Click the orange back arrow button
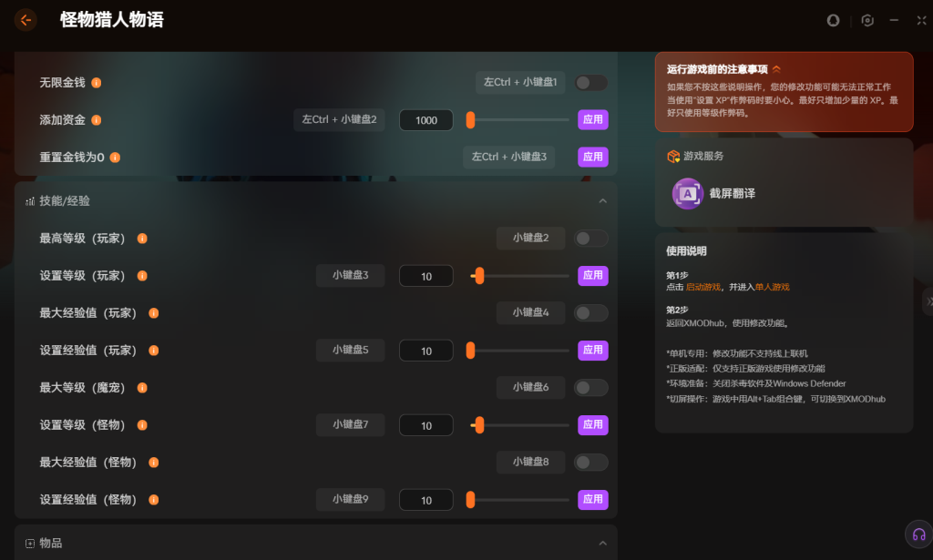The width and height of the screenshot is (933, 560). point(26,20)
